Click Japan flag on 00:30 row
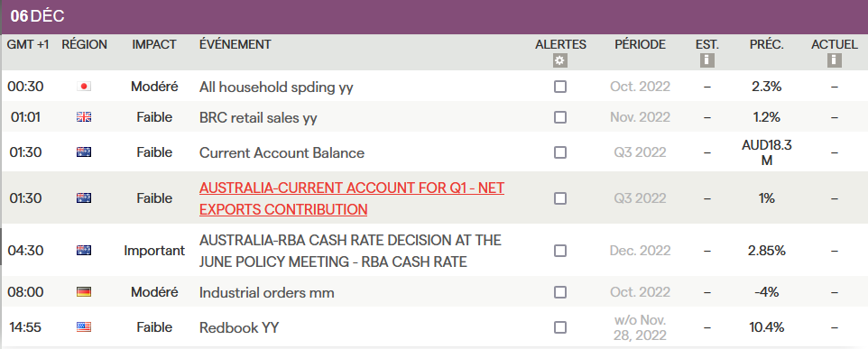Viewport: 868px width, 349px height. point(84,87)
